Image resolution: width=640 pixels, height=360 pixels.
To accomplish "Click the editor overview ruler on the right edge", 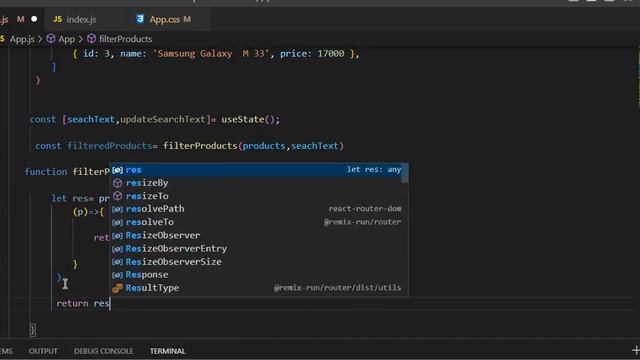I will [x=638, y=78].
